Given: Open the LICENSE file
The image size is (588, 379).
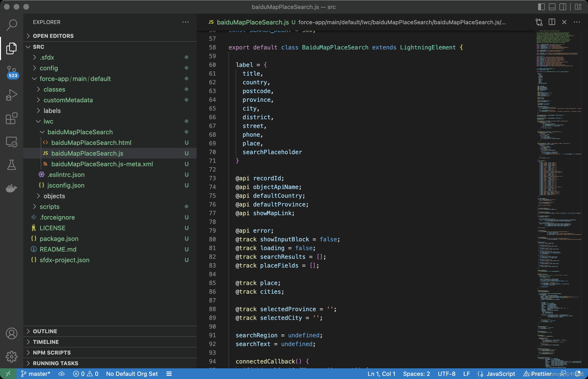Looking at the screenshot, I should pos(110,228).
